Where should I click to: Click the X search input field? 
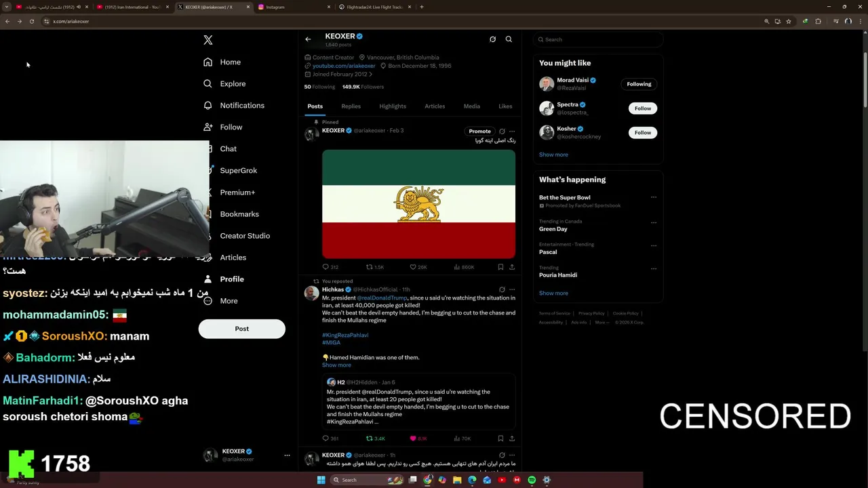[x=597, y=39]
